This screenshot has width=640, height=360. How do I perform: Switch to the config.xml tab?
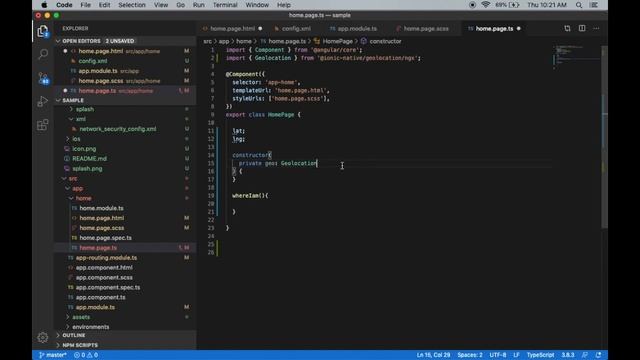(296, 29)
